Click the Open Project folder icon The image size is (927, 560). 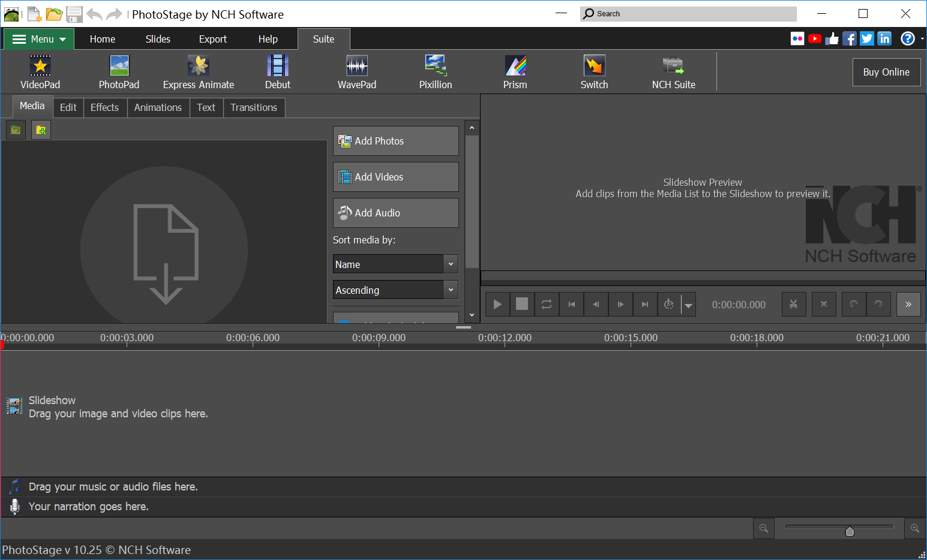pyautogui.click(x=55, y=14)
